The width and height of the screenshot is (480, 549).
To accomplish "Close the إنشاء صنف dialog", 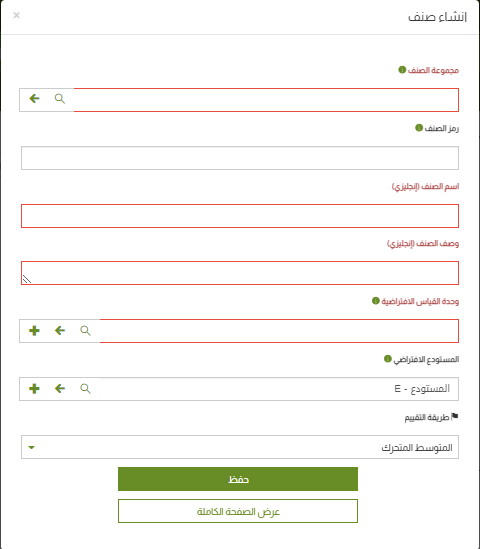I will pyautogui.click(x=16, y=15).
